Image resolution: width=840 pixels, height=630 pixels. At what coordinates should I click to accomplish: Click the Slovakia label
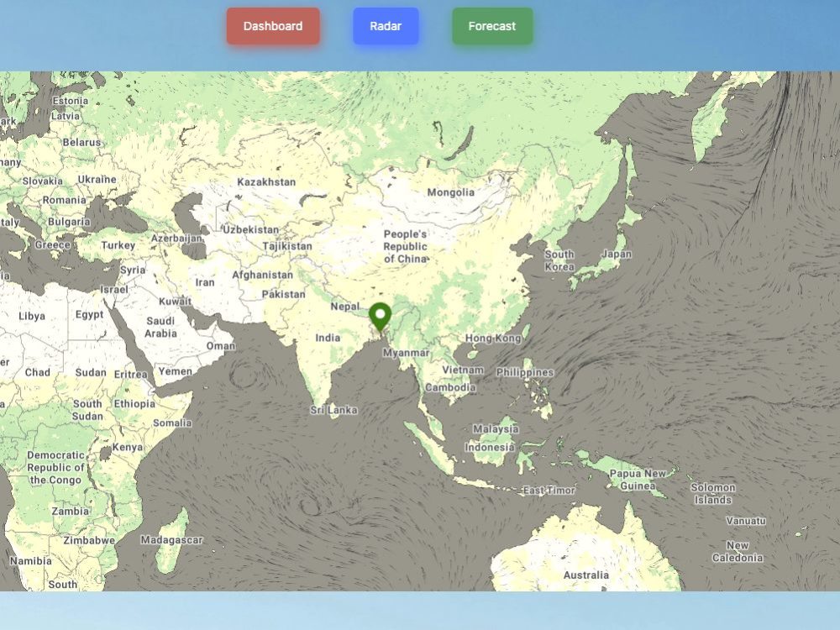tap(42, 181)
